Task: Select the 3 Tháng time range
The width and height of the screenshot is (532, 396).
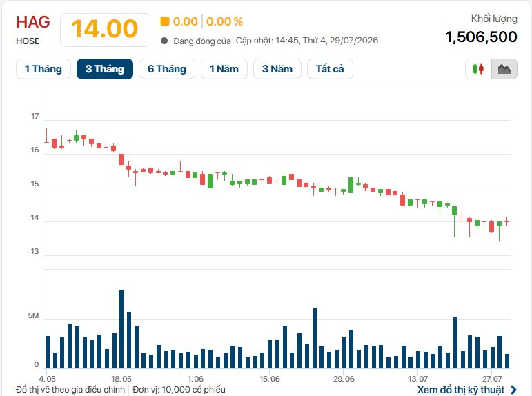Action: click(105, 69)
